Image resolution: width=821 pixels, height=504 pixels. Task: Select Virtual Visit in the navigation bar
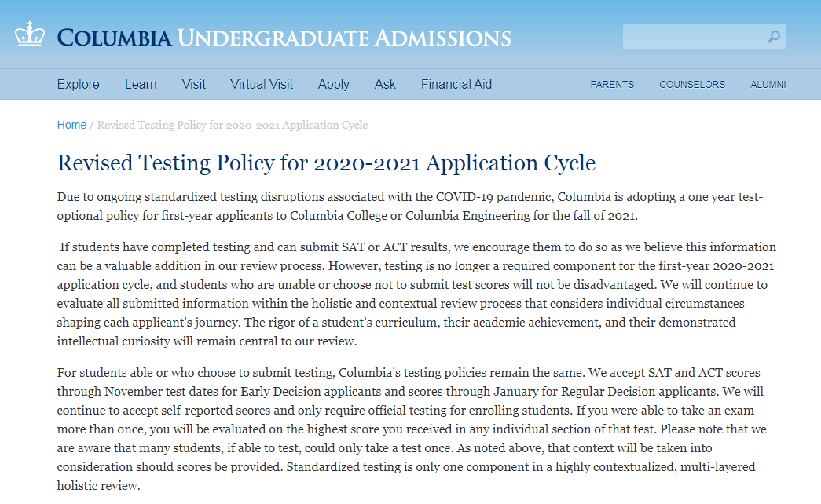click(262, 84)
